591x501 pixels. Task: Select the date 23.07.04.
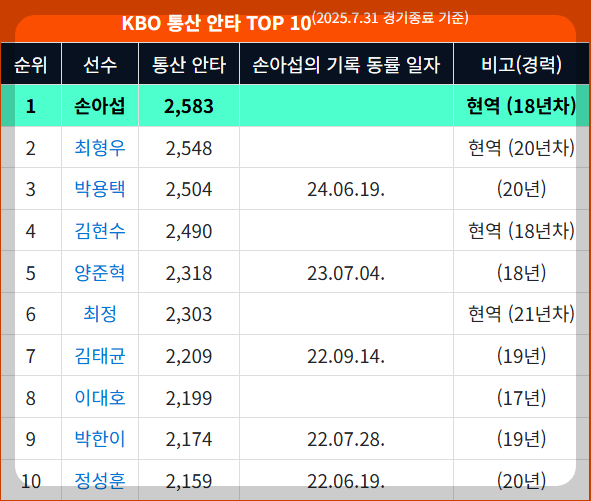pos(346,273)
